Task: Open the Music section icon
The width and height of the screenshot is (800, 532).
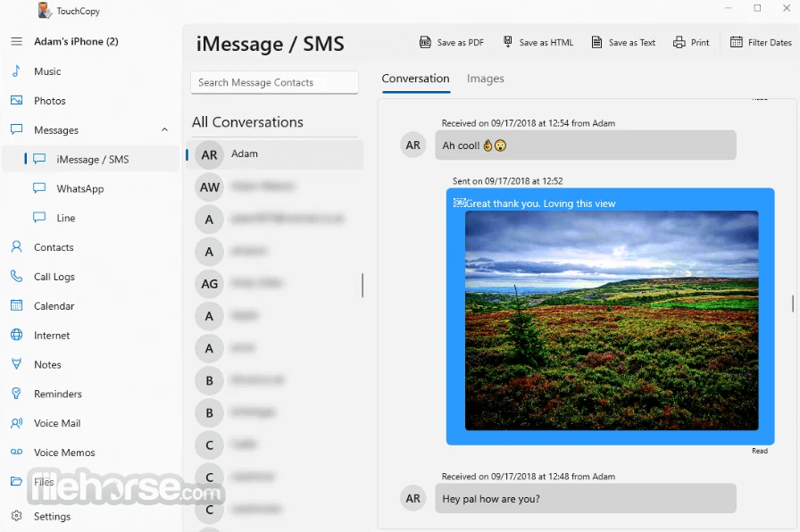Action: (16, 71)
